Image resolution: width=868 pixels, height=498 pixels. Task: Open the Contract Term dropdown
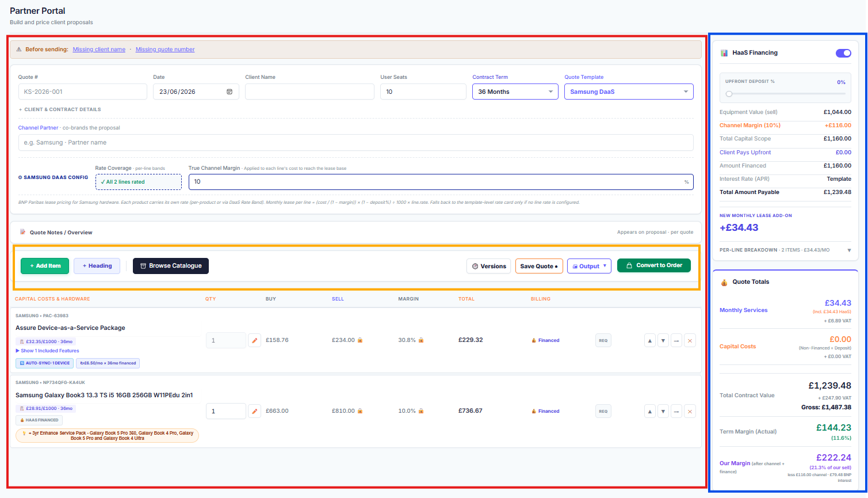(x=515, y=92)
